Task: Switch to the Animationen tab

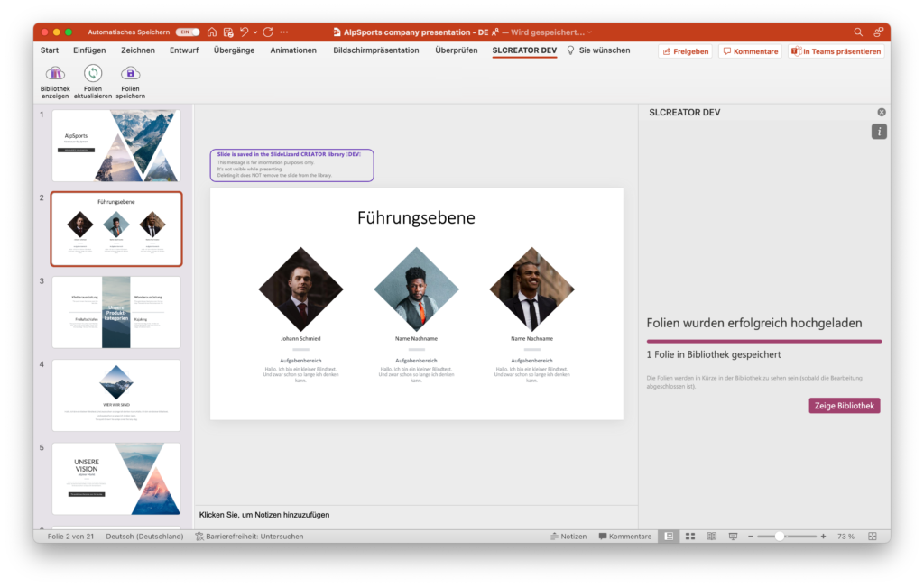Action: coord(293,50)
